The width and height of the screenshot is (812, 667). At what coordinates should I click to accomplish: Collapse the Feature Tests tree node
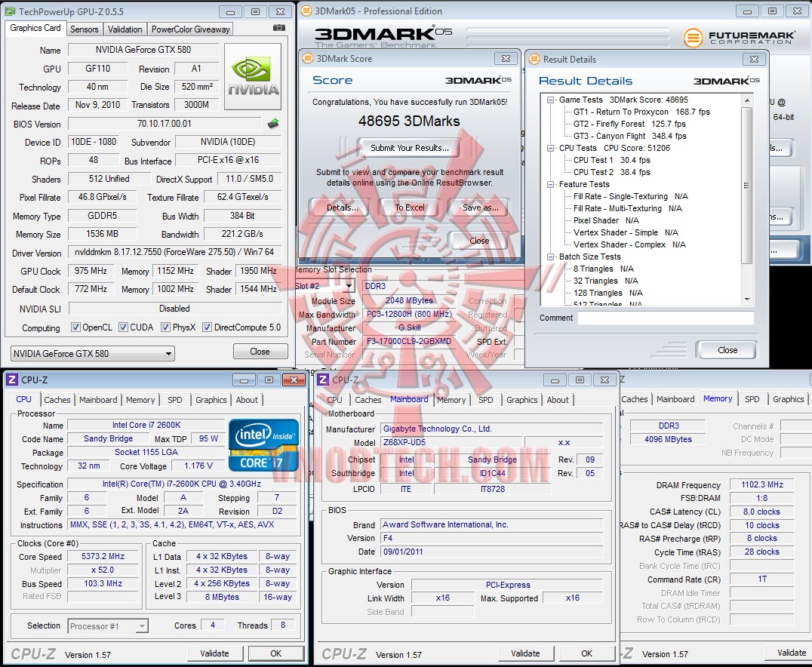point(550,184)
